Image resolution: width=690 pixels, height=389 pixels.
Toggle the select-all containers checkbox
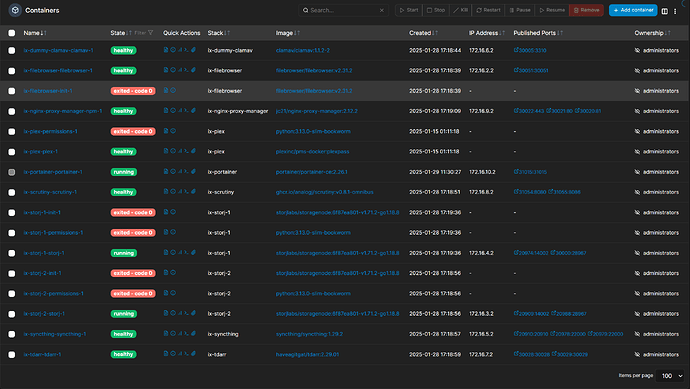[12, 33]
